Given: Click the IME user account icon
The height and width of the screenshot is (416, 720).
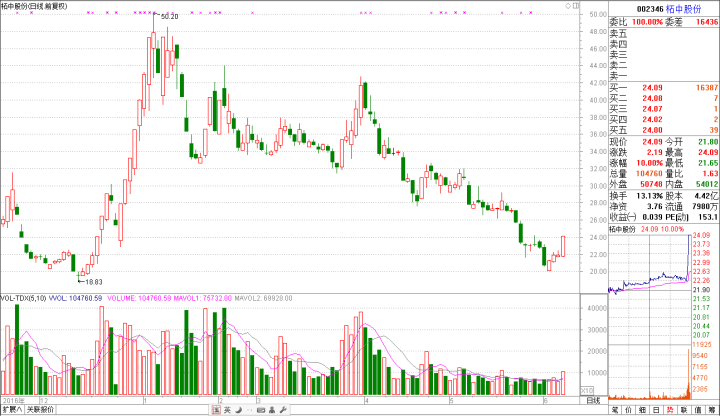Looking at the screenshot, I should (x=272, y=410).
